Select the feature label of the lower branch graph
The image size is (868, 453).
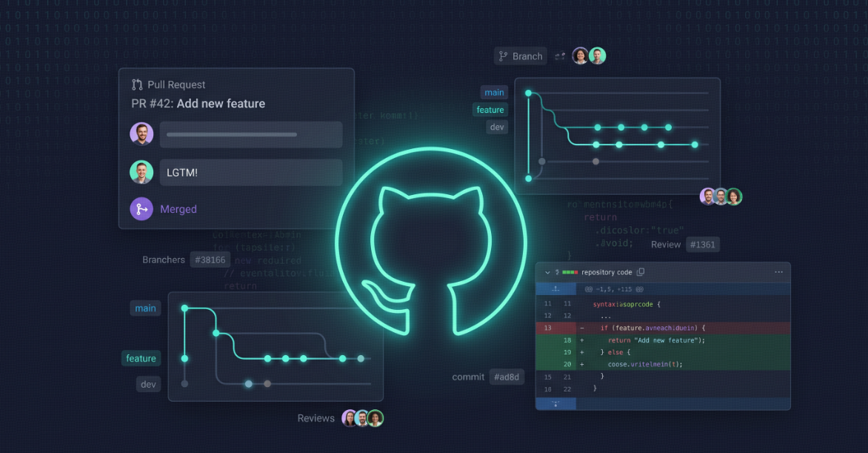point(141,358)
